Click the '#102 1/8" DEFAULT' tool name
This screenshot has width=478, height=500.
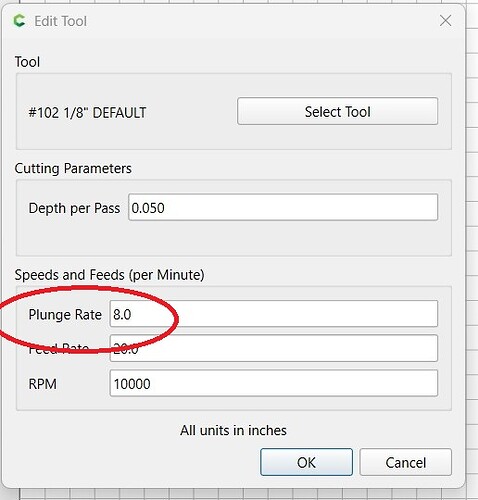(87, 113)
